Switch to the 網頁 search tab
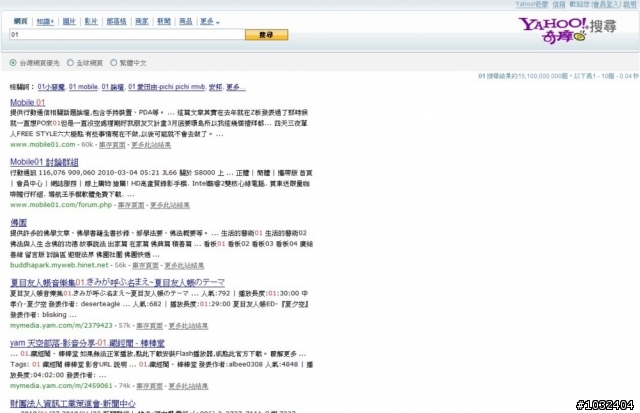The height and width of the screenshot is (413, 640). click(20, 22)
